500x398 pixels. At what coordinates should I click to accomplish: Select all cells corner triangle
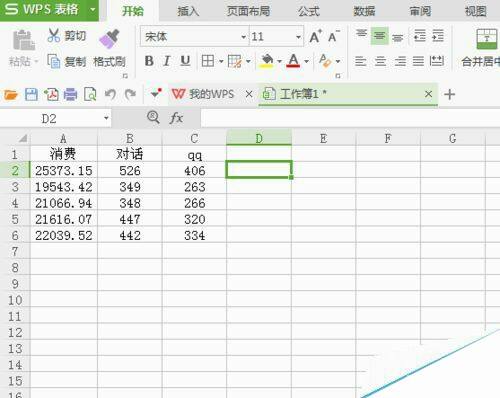click(22, 138)
